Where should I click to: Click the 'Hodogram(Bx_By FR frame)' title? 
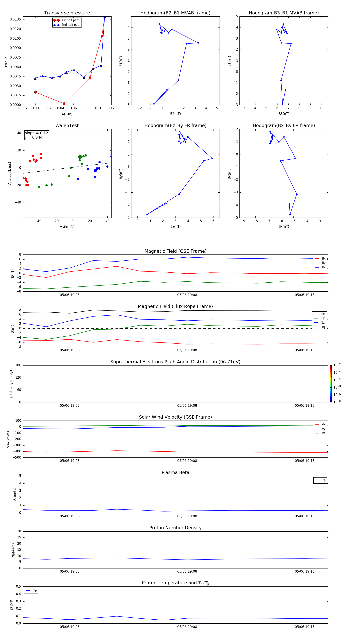coord(284,125)
